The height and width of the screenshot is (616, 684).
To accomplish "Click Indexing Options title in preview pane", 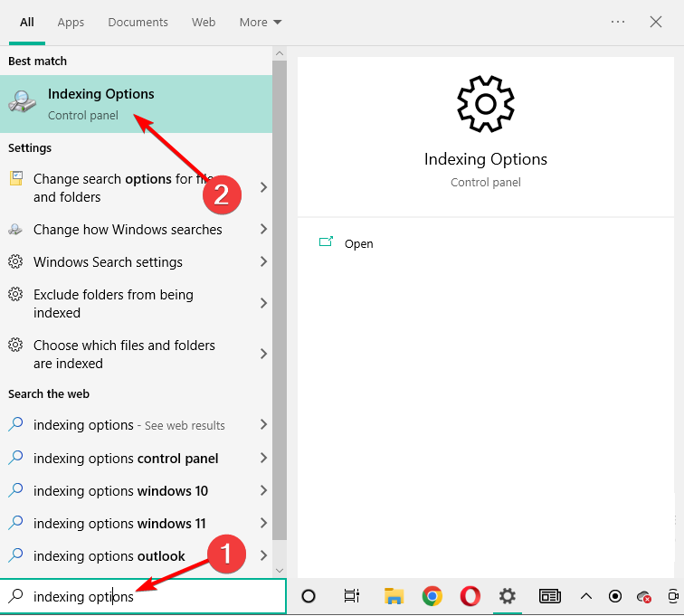I will tap(486, 159).
